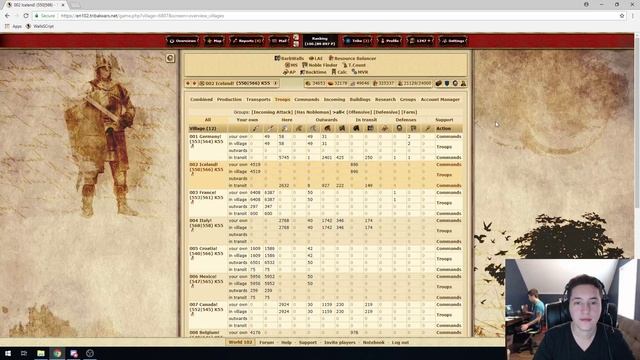Click the farm population indicator
The width and height of the screenshot is (640, 360).
pyautogui.click(x=414, y=83)
